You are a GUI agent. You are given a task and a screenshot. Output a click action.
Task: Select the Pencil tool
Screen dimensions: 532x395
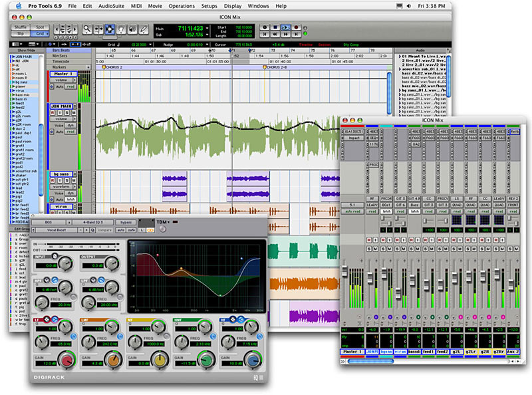(x=144, y=30)
